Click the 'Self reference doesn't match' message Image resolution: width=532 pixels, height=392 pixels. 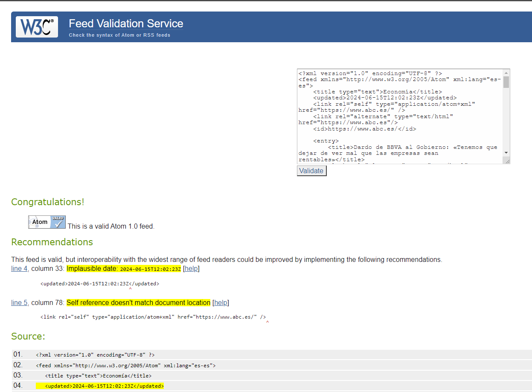pos(138,302)
